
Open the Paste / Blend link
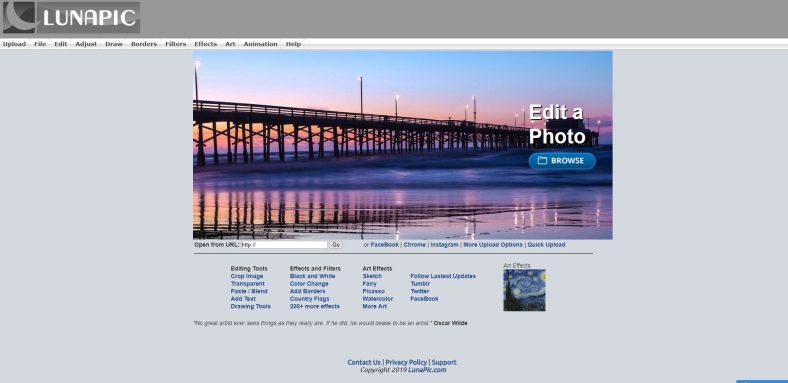click(249, 292)
